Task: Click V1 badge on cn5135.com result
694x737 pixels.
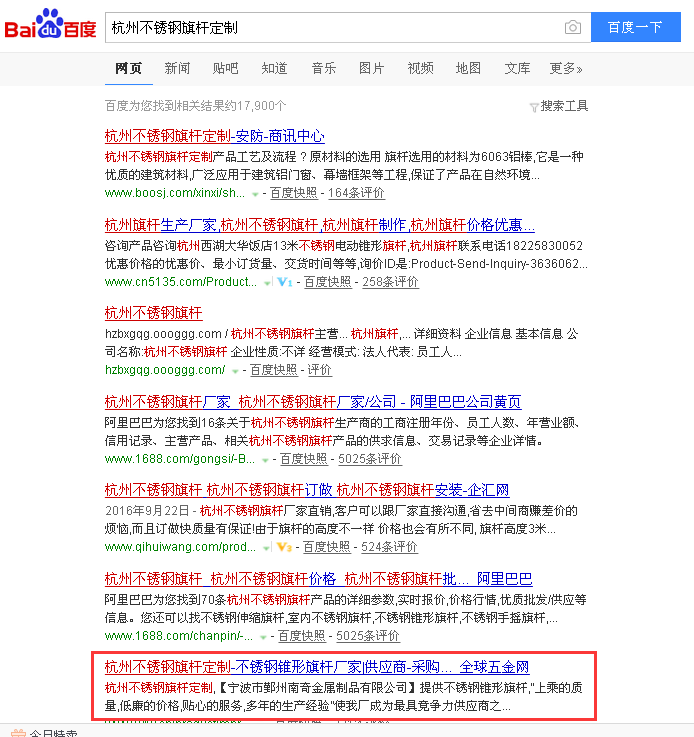Action: click(x=285, y=282)
